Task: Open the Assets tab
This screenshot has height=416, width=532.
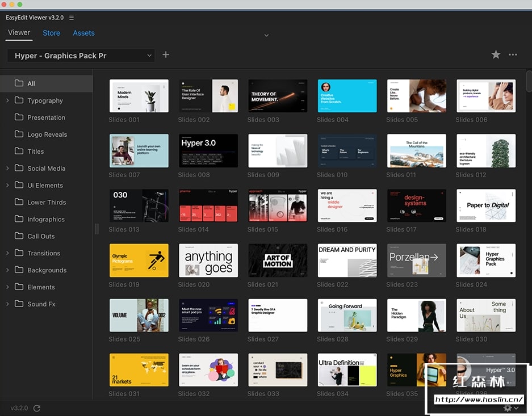Action: [x=83, y=33]
